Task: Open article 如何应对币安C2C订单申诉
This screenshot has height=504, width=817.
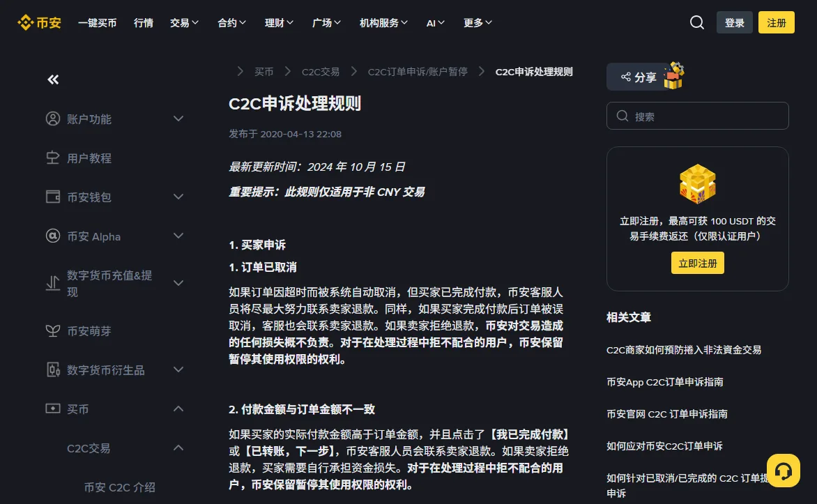Action: click(x=664, y=446)
